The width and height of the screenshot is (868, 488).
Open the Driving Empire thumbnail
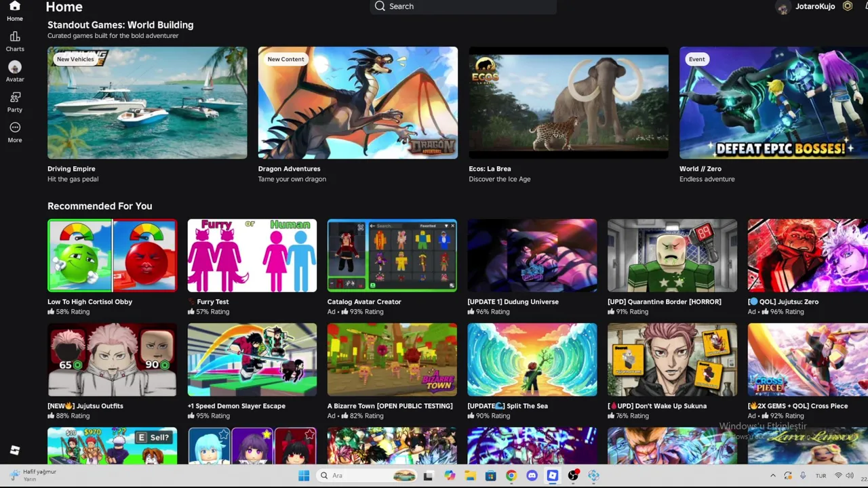(x=147, y=102)
